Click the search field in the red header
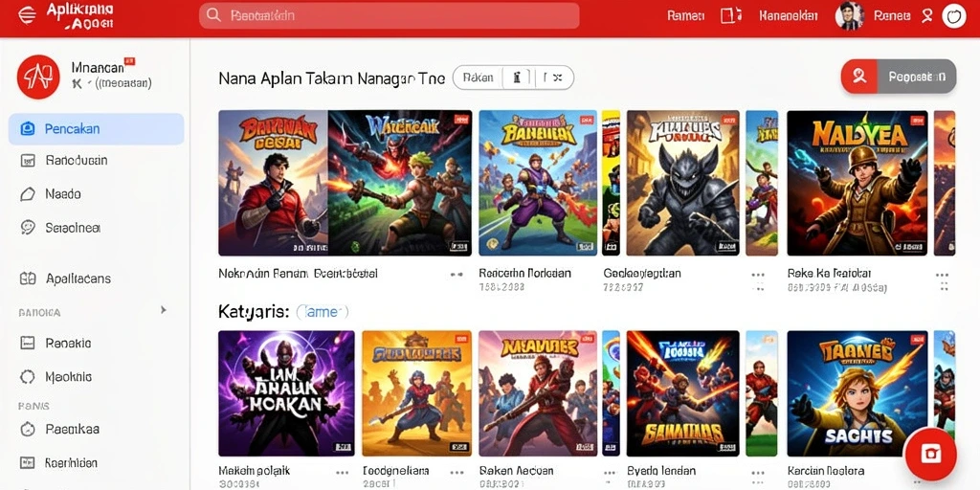The width and height of the screenshot is (980, 490). pyautogui.click(x=389, y=15)
